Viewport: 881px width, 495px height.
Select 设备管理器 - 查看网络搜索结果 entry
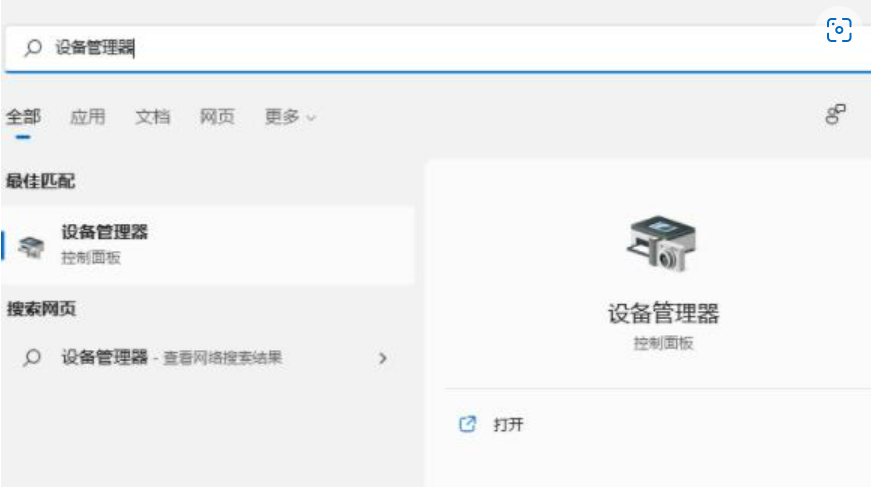click(x=208, y=357)
